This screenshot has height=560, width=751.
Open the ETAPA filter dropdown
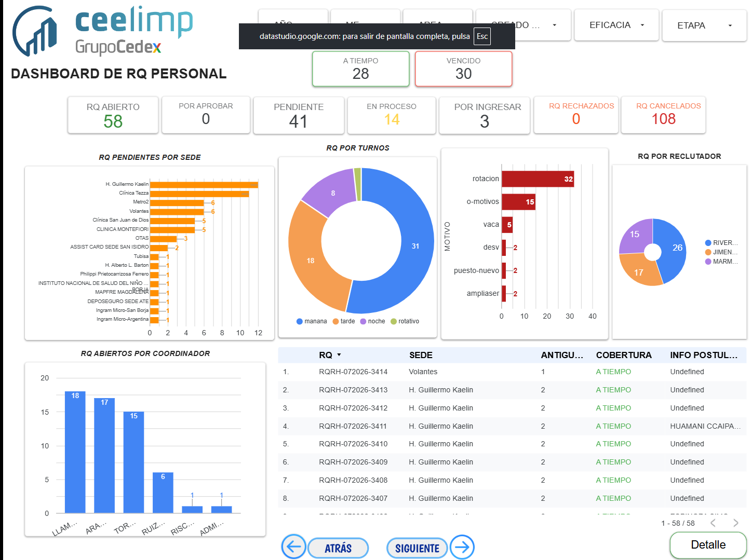704,25
